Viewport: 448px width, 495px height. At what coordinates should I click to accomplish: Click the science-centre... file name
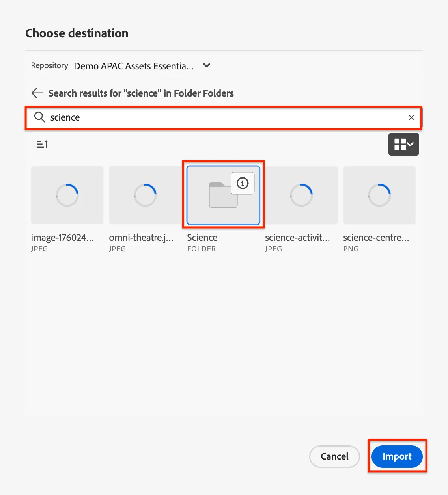tap(376, 238)
